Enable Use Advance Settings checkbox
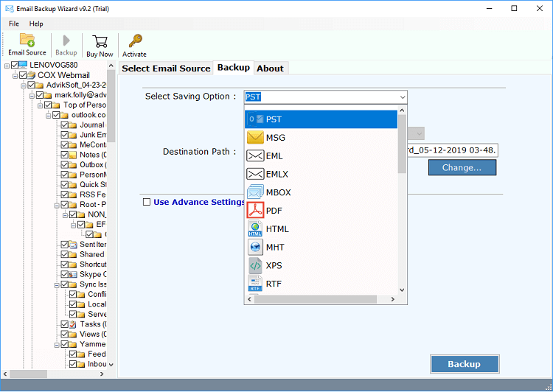The width and height of the screenshot is (553, 392). tap(147, 202)
